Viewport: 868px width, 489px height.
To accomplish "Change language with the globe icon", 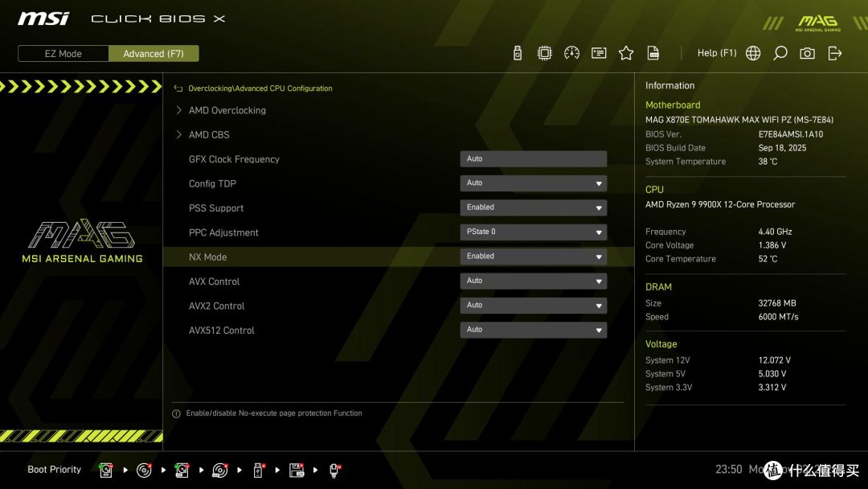I will (x=753, y=53).
